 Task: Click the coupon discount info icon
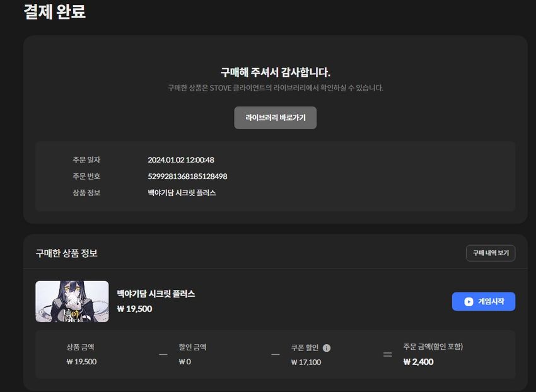click(x=327, y=348)
